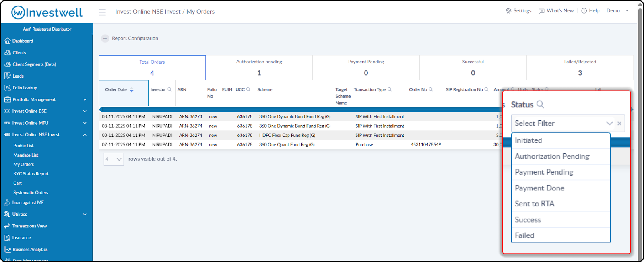This screenshot has width=644, height=262.
Task: Select the Failed/Rejected tab
Action: [x=580, y=68]
